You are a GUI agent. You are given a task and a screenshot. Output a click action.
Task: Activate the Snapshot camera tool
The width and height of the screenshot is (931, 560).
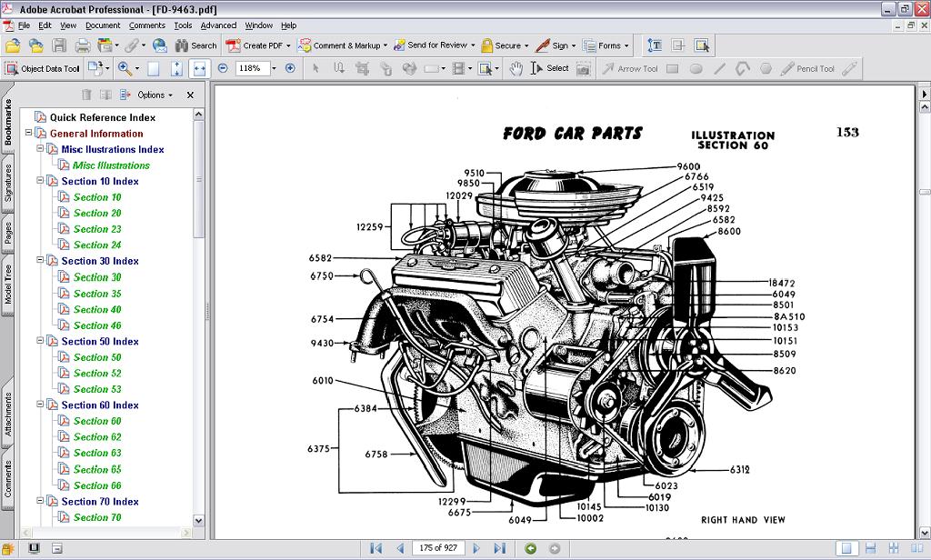(583, 68)
